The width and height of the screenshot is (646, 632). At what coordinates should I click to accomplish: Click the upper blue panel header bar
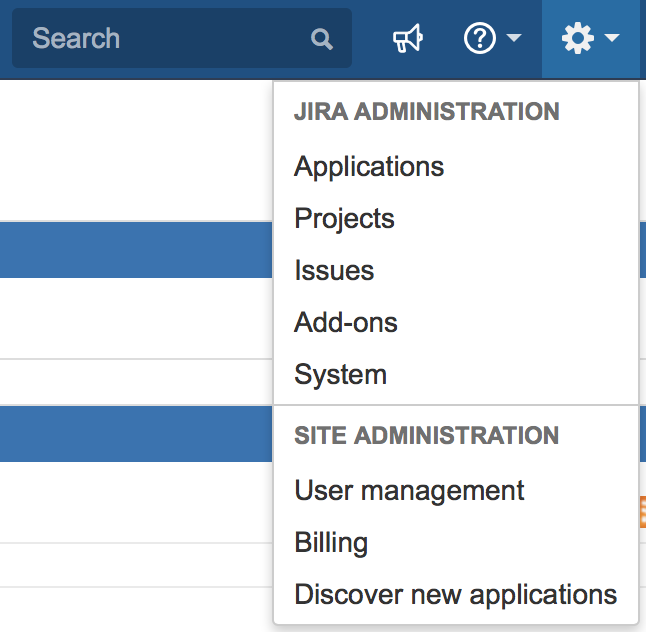[135, 250]
